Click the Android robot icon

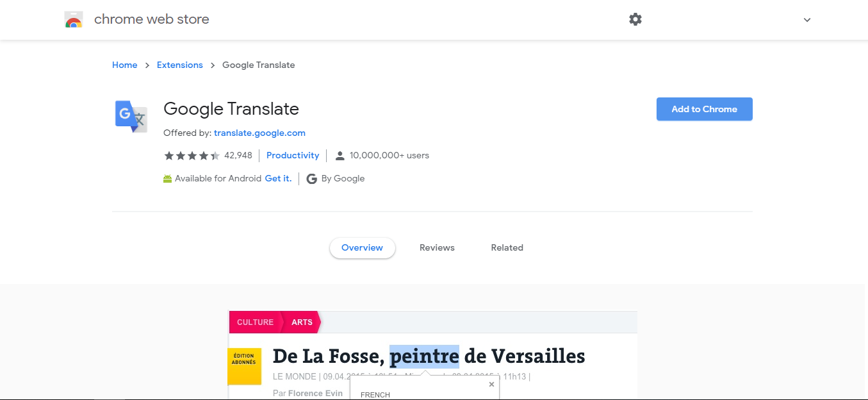point(168,179)
